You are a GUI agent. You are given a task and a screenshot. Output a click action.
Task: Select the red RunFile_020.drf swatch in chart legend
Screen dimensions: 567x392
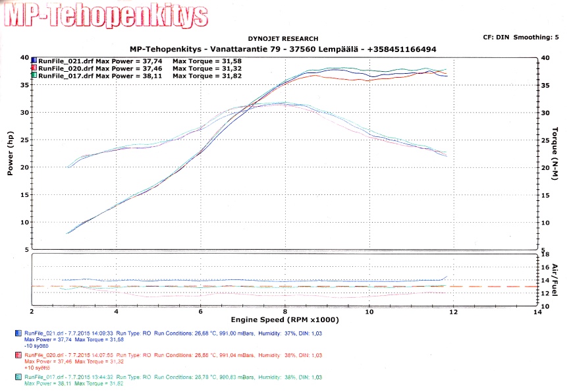(34, 69)
